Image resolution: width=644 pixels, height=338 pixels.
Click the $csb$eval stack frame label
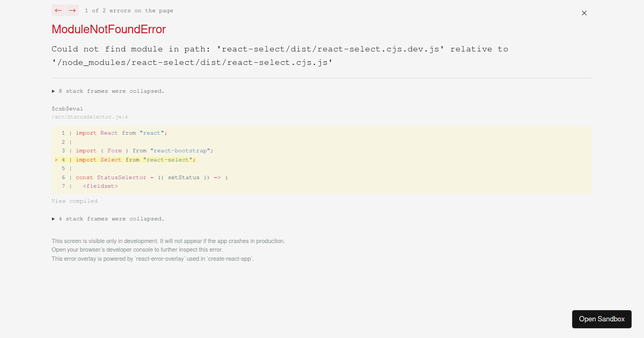(67, 108)
